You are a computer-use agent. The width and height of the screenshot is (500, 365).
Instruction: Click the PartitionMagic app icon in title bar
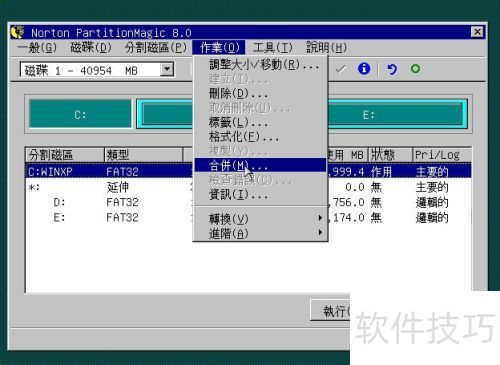coord(18,33)
